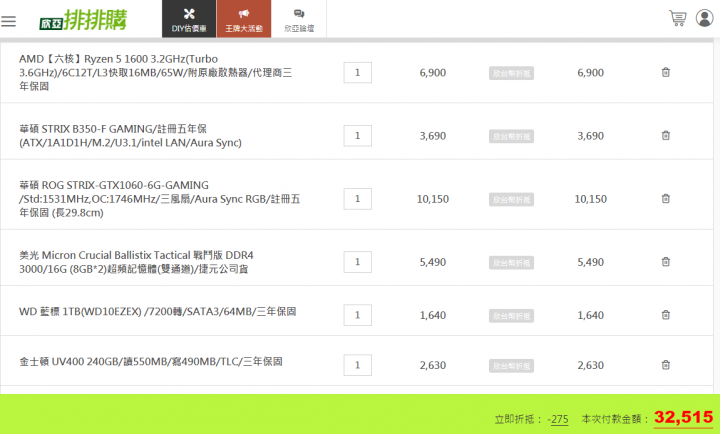Select the 金士頓 UV400 240GB name

tap(151, 361)
